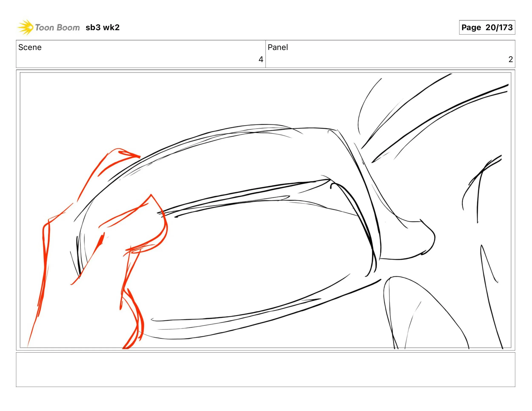The width and height of the screenshot is (532, 411).
Task: Select scene number 4 value
Action: (x=261, y=59)
